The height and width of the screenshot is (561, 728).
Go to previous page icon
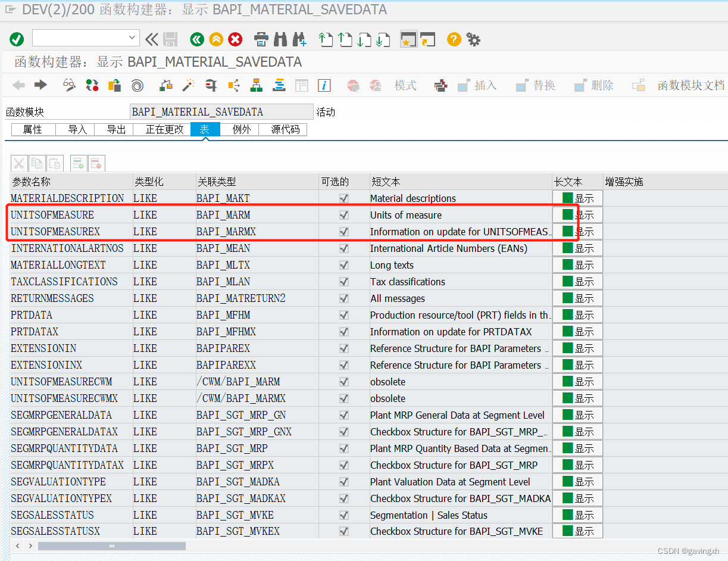tap(345, 40)
